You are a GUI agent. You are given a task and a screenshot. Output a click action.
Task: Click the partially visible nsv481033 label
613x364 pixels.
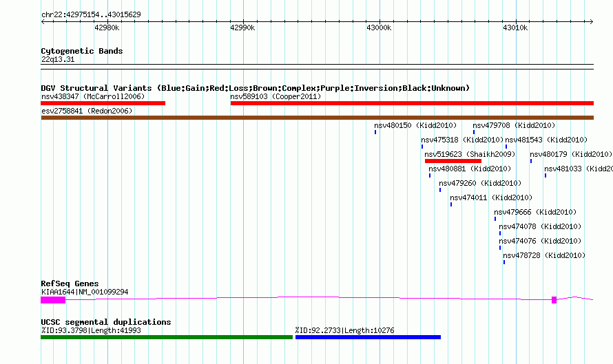click(579, 169)
